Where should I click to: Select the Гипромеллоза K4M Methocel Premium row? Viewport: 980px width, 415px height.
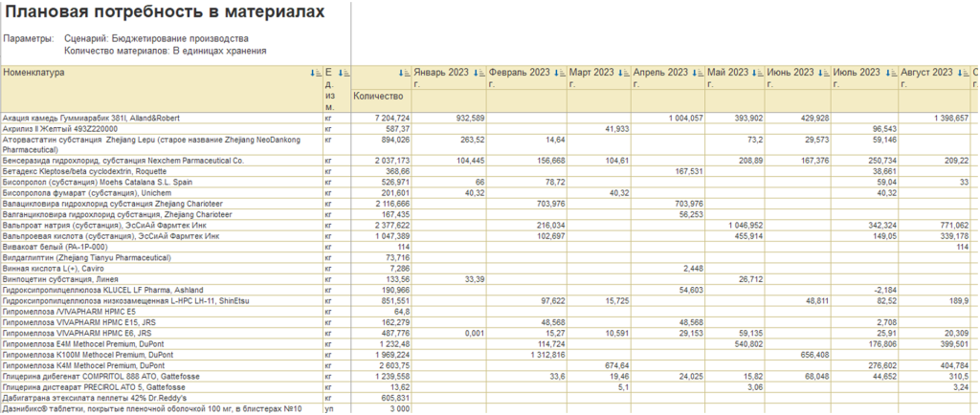489,365
